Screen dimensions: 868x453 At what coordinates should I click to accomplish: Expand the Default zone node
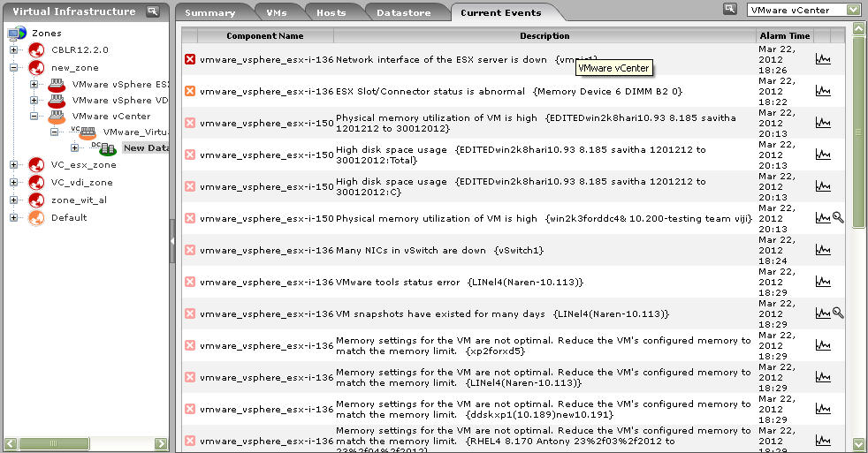coord(14,217)
